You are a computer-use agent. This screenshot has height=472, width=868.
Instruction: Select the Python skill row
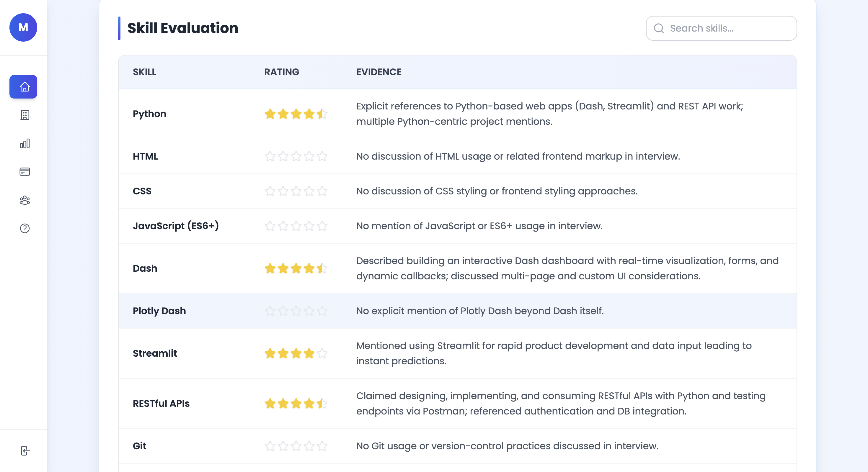[149, 114]
